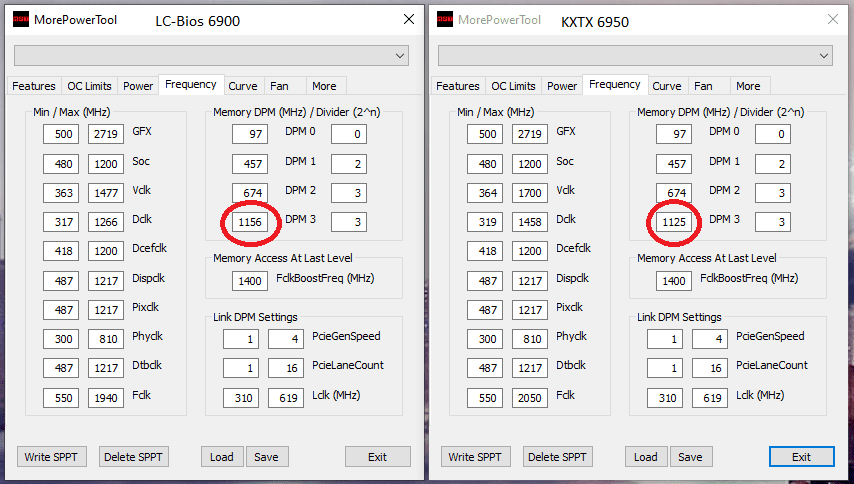Click Exit button in KXTX 6950 window
854x484 pixels.
coord(801,457)
